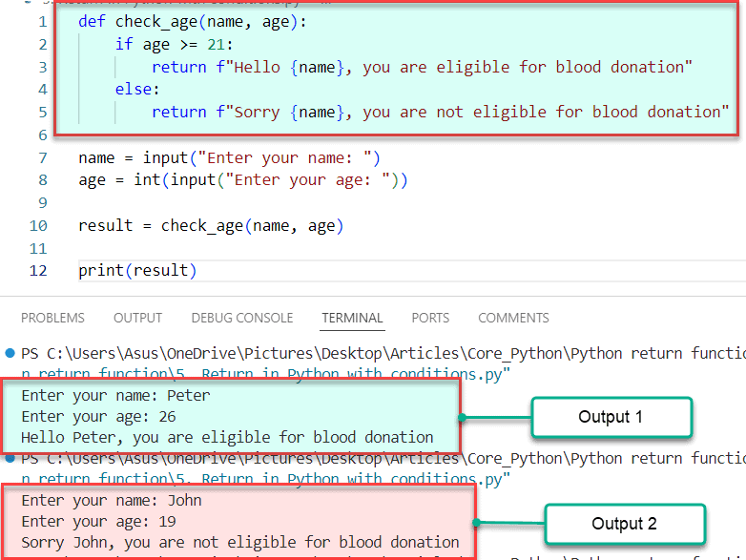Image resolution: width=746 pixels, height=560 pixels.
Task: Click terminal text 'Enter your age: 19'
Action: click(98, 522)
